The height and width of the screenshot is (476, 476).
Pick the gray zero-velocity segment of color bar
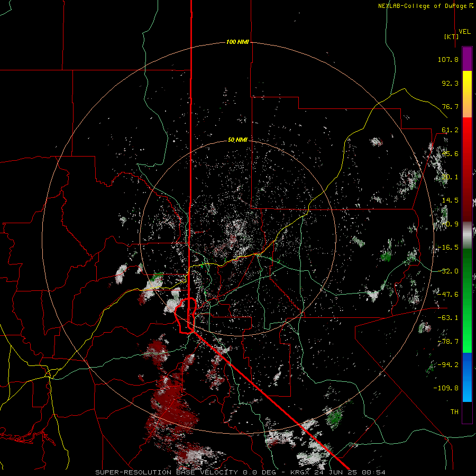[x=467, y=235]
